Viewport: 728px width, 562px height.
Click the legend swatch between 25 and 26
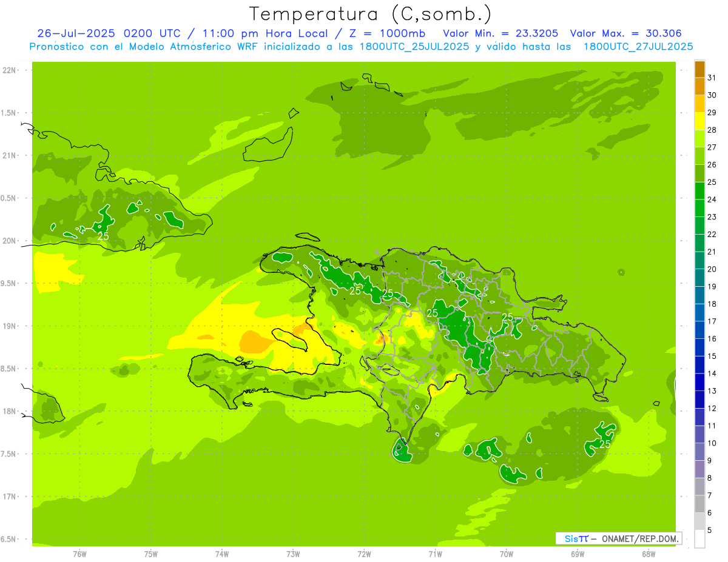tap(699, 173)
